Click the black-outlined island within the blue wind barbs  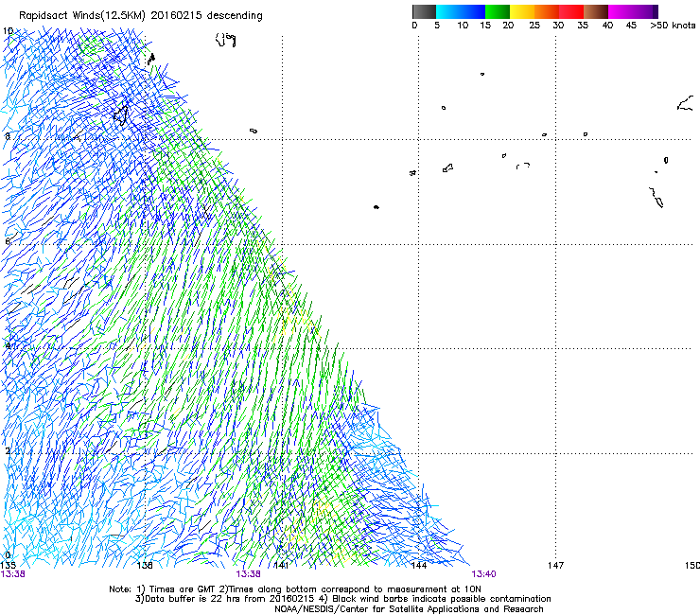[x=121, y=115]
